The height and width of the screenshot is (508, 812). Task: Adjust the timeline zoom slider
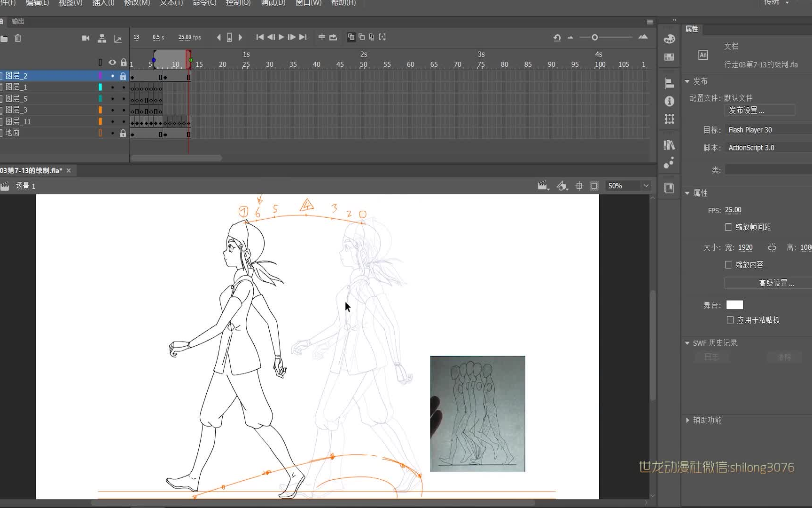coord(594,37)
